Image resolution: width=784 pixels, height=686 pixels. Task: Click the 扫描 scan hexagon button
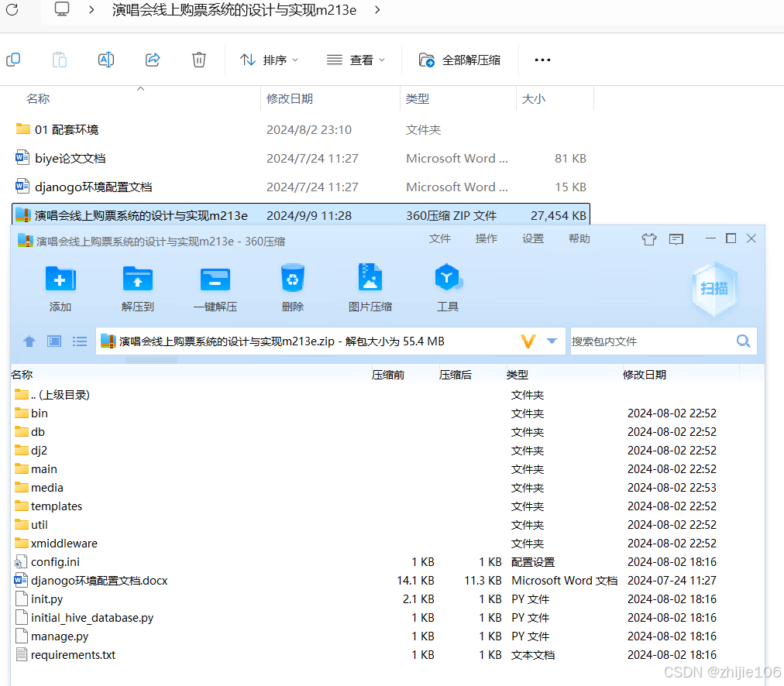pos(714,289)
